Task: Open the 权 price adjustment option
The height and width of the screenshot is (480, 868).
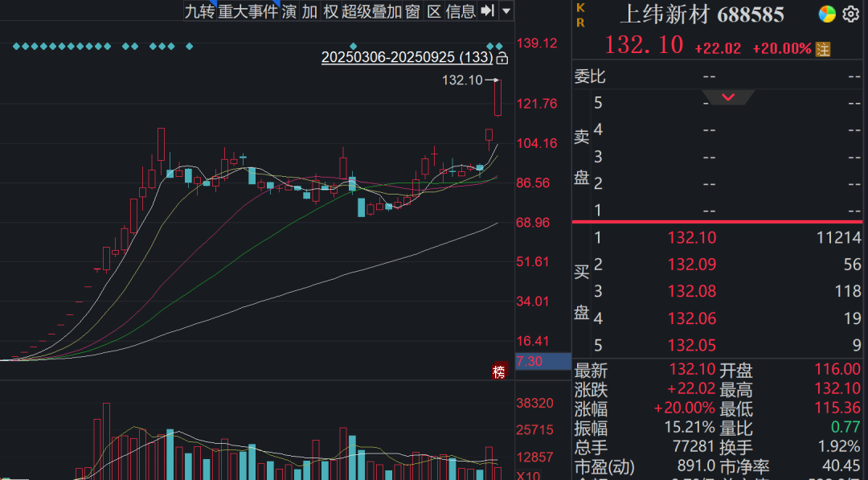Action: click(x=331, y=11)
